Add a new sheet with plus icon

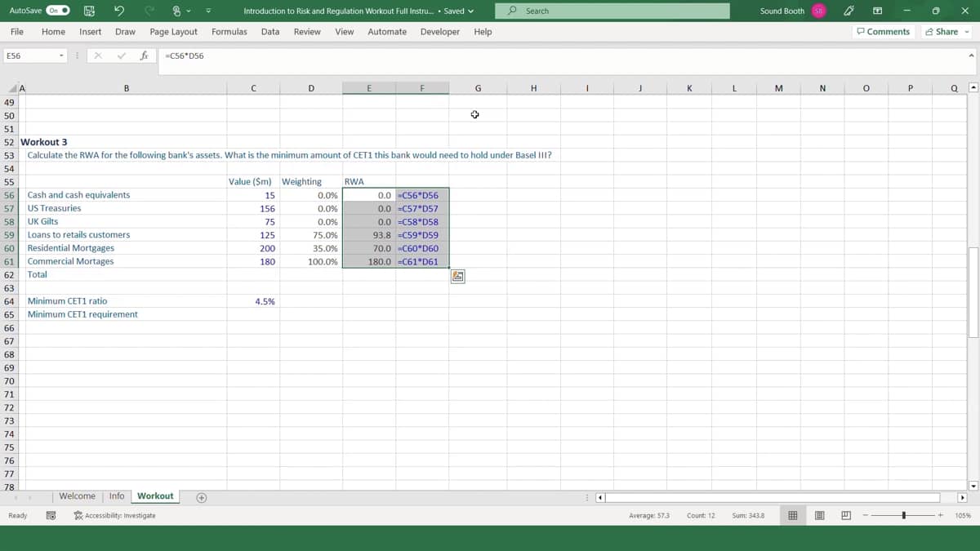coord(201,497)
